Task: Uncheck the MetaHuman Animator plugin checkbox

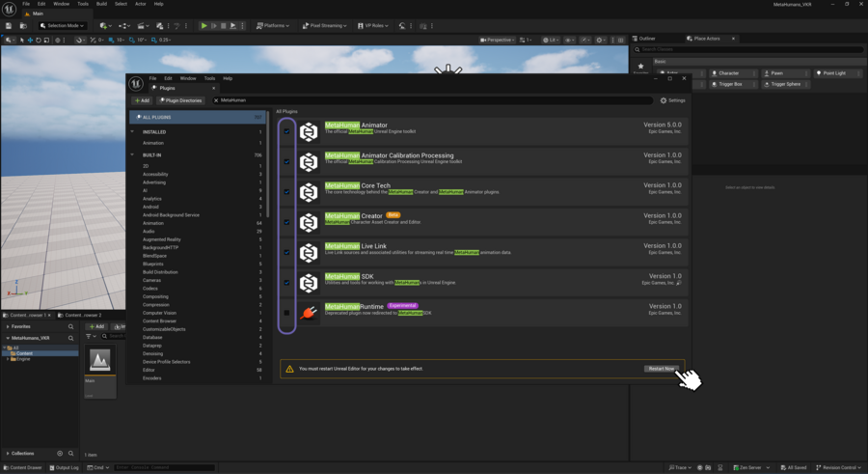Action: click(x=286, y=131)
